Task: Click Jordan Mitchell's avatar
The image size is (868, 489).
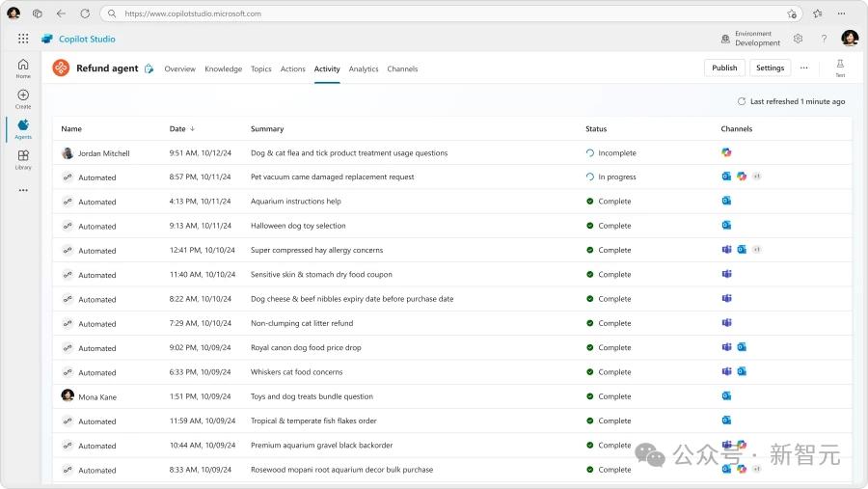Action: (68, 152)
